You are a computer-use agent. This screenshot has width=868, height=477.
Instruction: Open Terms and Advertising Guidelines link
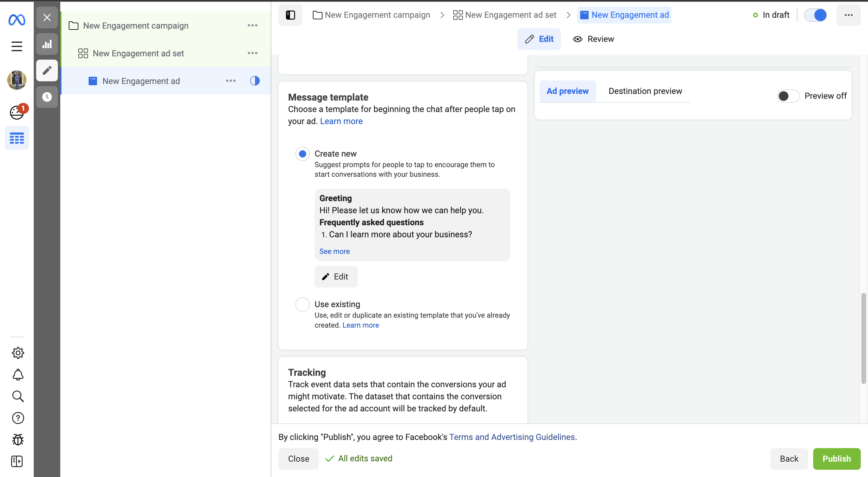[x=512, y=437]
